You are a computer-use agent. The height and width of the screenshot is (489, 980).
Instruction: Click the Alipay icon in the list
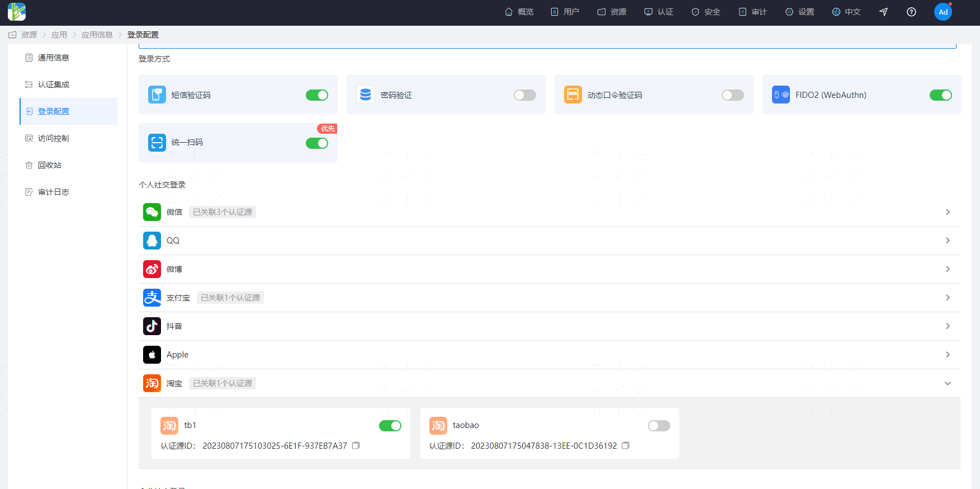(x=152, y=298)
